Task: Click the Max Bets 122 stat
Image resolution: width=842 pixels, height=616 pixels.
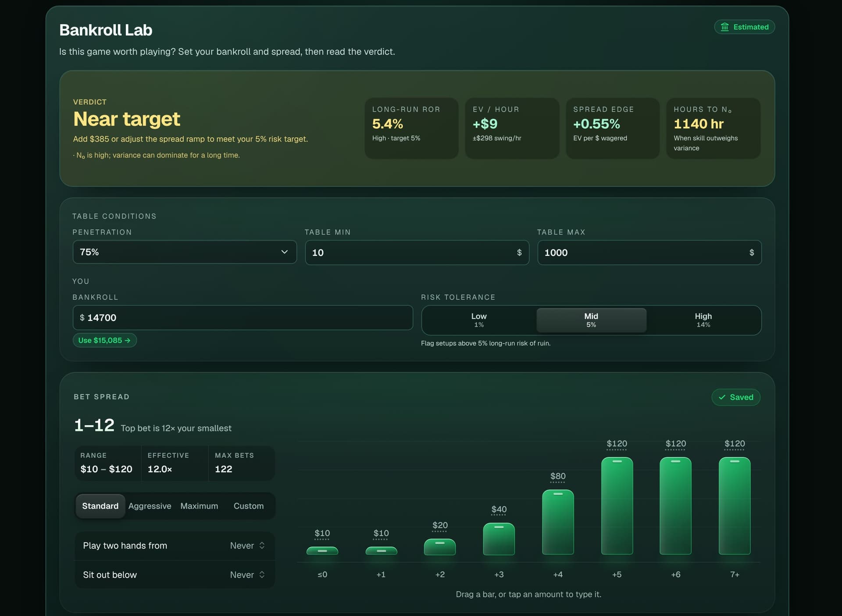Action: tap(242, 463)
